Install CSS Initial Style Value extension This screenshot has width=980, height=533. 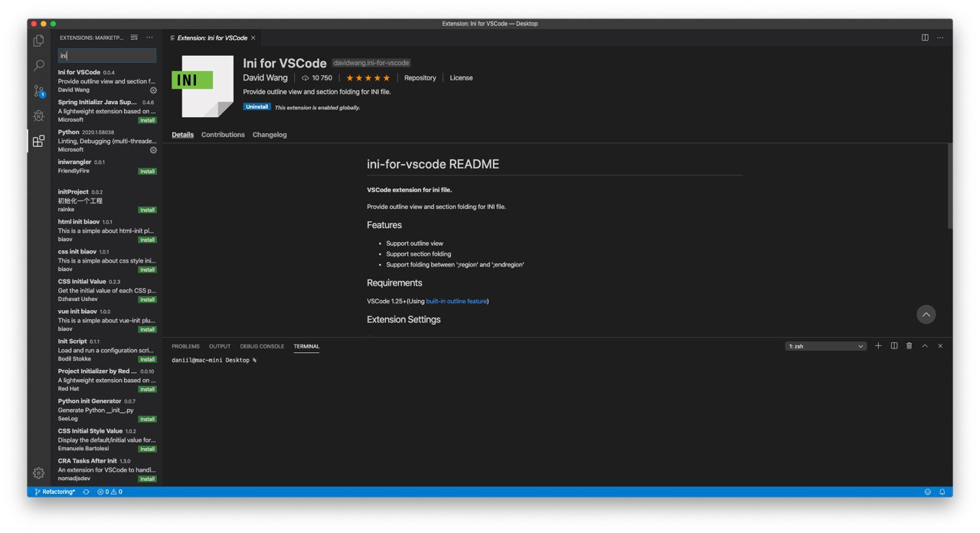point(147,449)
